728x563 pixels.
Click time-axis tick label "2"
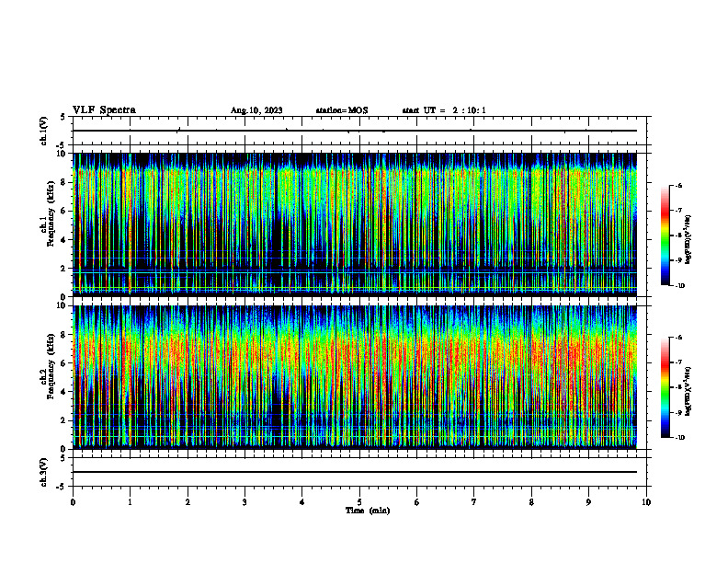coord(188,502)
